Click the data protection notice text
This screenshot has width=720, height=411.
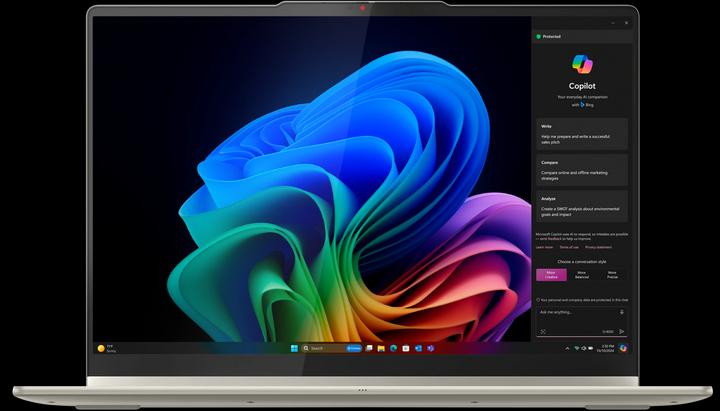pyautogui.click(x=582, y=300)
